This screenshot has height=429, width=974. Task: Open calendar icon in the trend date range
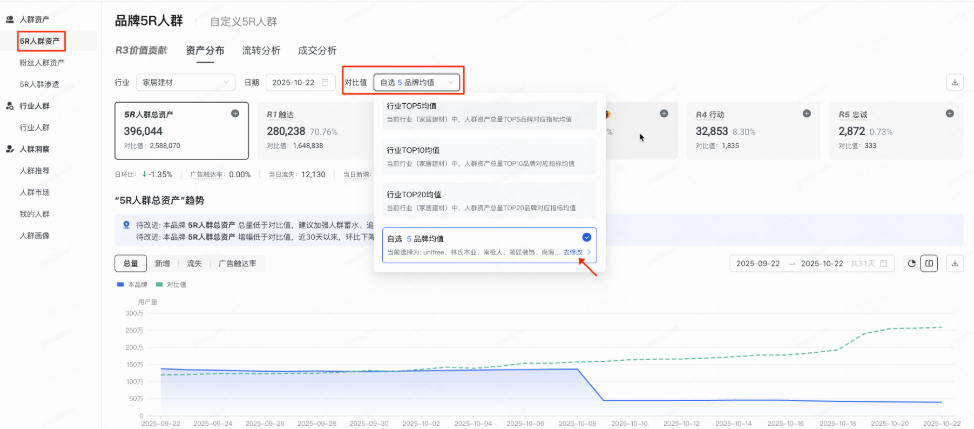pos(883,263)
